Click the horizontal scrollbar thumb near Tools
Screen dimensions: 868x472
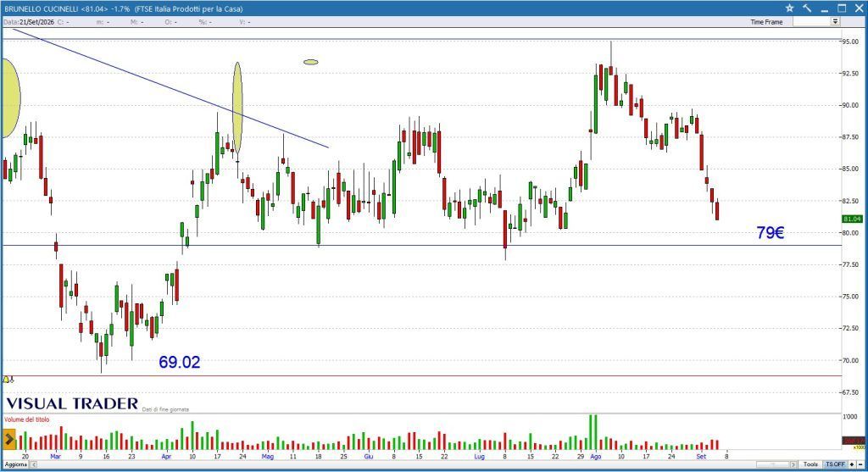(x=774, y=464)
